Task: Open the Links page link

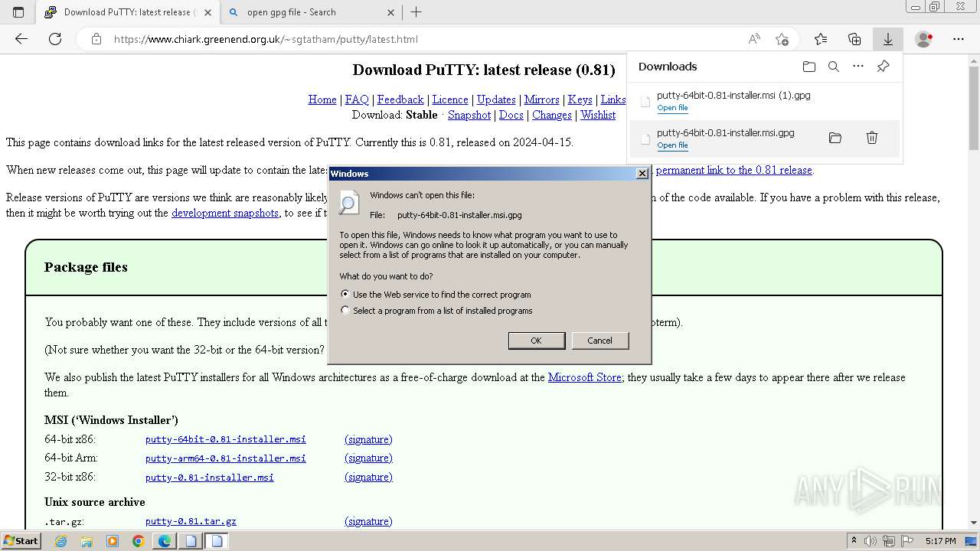Action: tap(613, 99)
